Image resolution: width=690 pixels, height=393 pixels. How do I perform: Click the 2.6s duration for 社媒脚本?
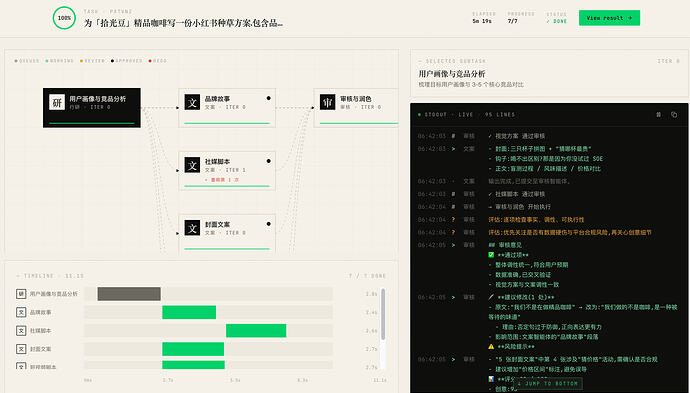pos(371,331)
